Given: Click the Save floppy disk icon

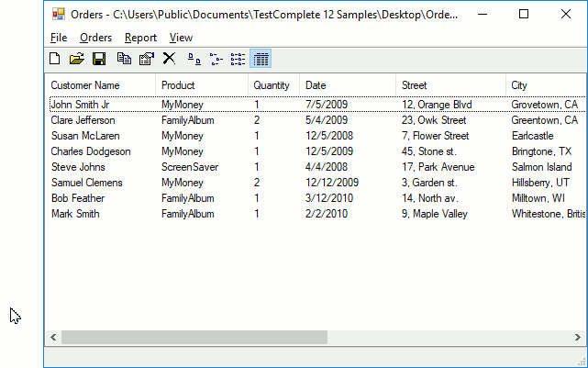Looking at the screenshot, I should pos(99,59).
